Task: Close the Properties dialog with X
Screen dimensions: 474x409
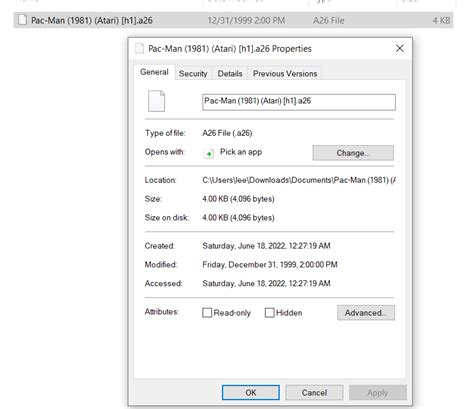Action: click(400, 48)
